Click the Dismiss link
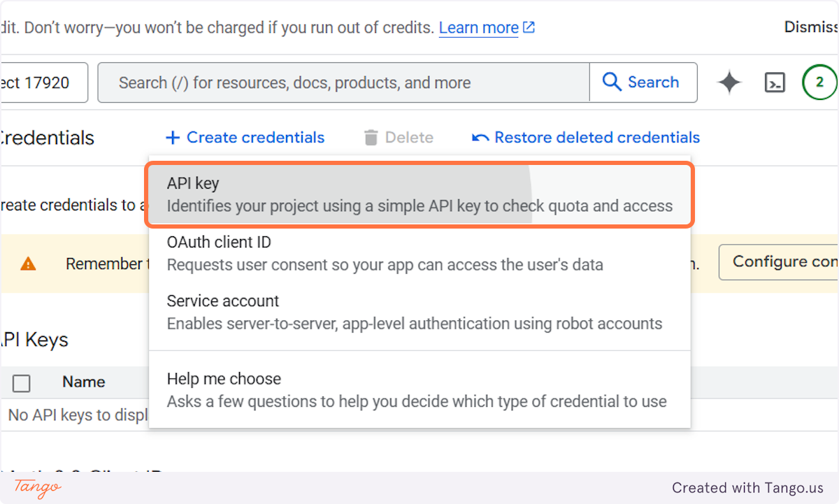Screen dimensions: 839x504 pyautogui.click(x=811, y=27)
